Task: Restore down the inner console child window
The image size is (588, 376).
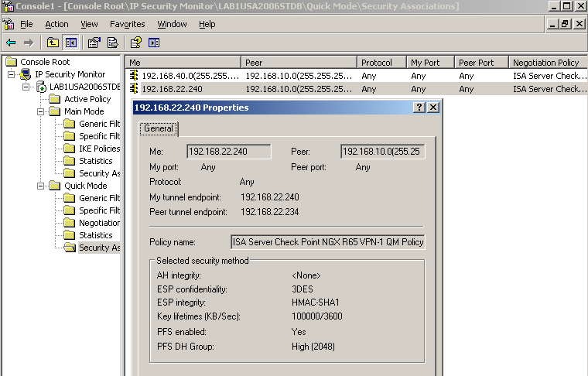Action: coord(565,24)
